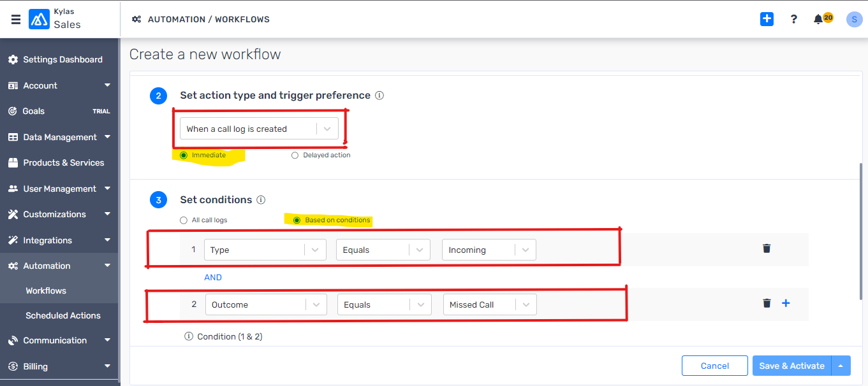Expand the Data Management sidebar menu
The height and width of the screenshot is (386, 868).
59,137
